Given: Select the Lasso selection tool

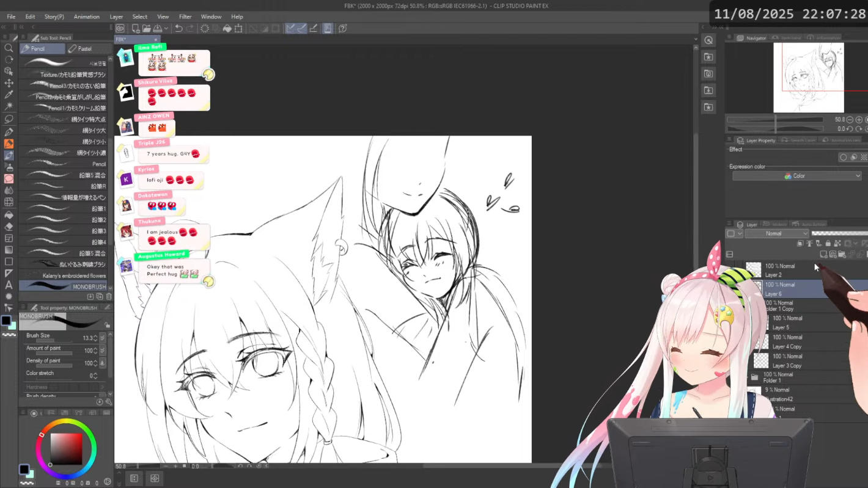Looking at the screenshot, I should (x=9, y=118).
